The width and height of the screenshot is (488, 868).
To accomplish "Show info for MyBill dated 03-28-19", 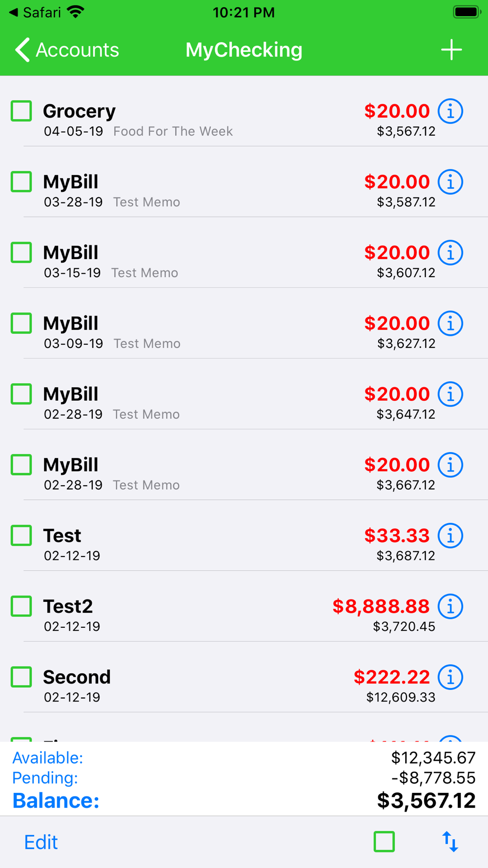I will pos(450,182).
